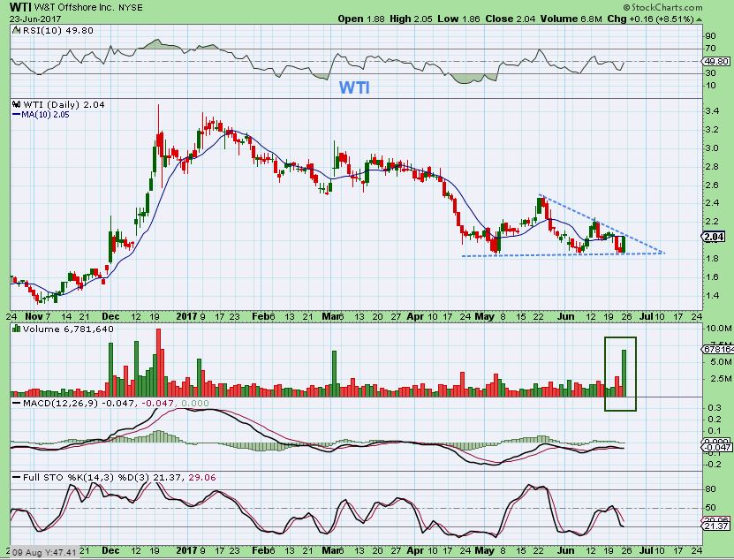Image resolution: width=734 pixels, height=560 pixels.
Task: Click the tall green volume bar in early March
Action: click(334, 375)
